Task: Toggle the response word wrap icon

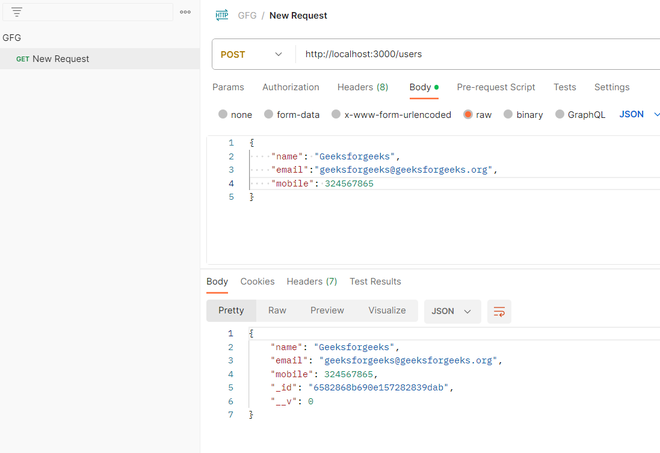Action: click(499, 312)
